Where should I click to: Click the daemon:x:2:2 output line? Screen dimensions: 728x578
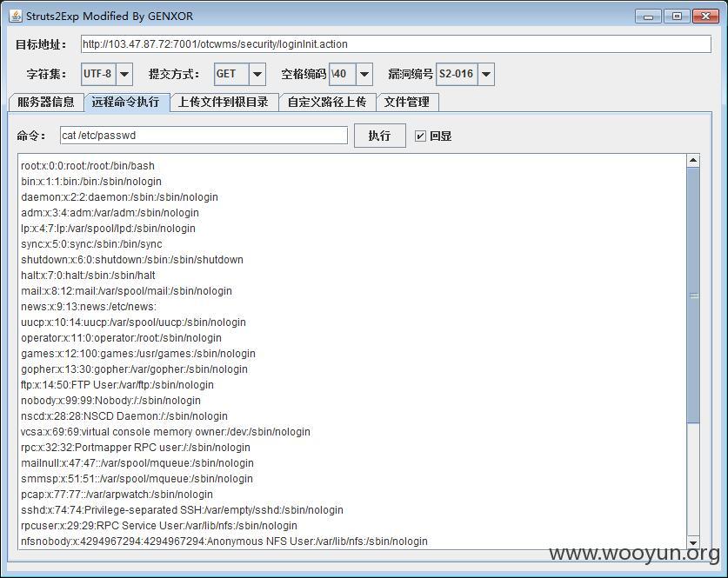(119, 197)
